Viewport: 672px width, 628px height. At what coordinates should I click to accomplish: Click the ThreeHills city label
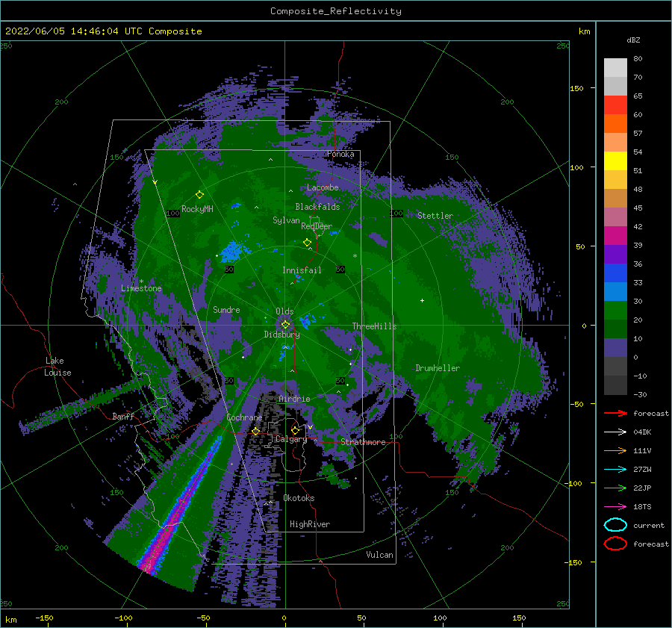[374, 326]
